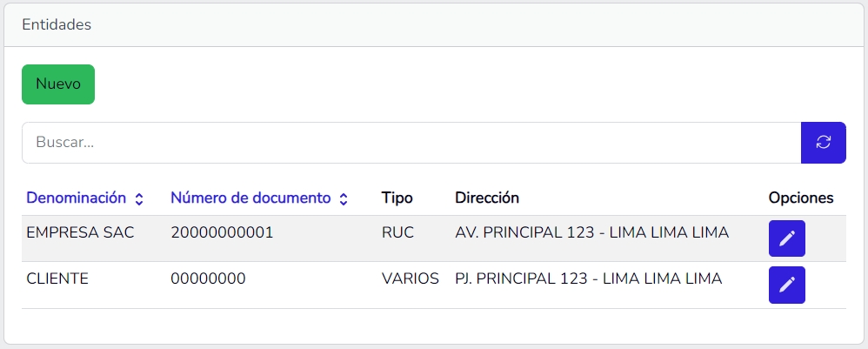Edit the CLIENTE entity row
Screen dimensions: 868x349
click(x=786, y=285)
